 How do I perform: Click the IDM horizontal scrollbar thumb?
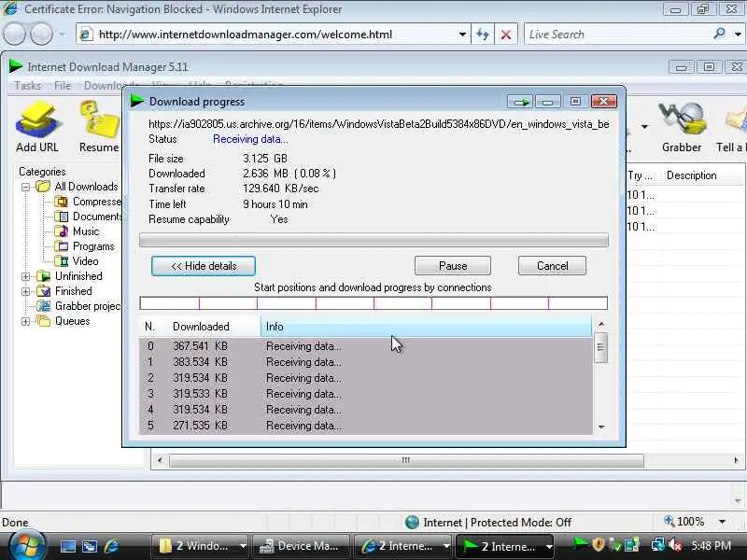pos(406,460)
